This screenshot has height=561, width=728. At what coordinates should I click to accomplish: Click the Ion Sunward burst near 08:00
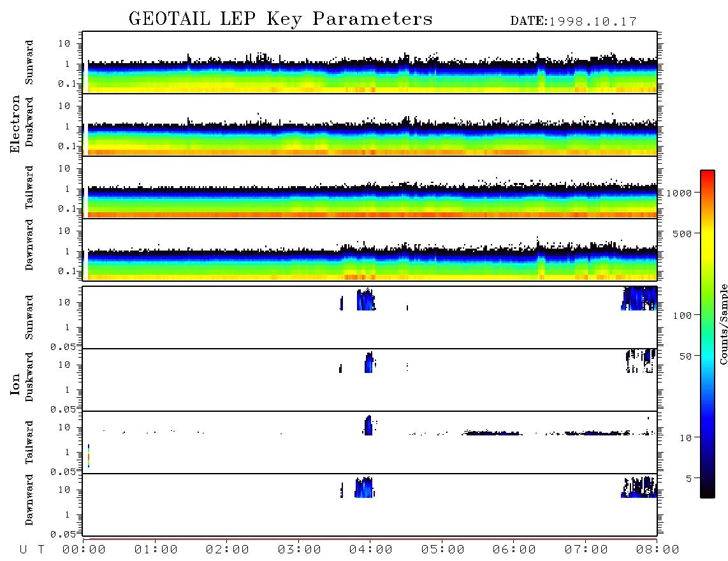tap(639, 298)
